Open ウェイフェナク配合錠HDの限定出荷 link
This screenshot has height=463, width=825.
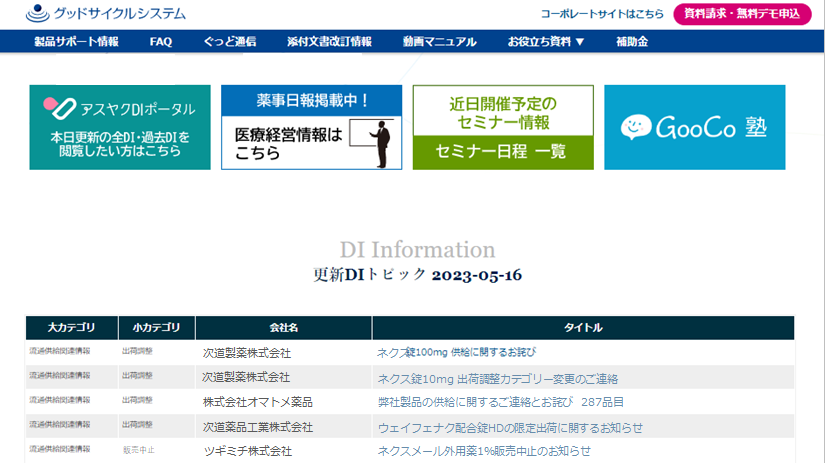pyautogui.click(x=510, y=428)
